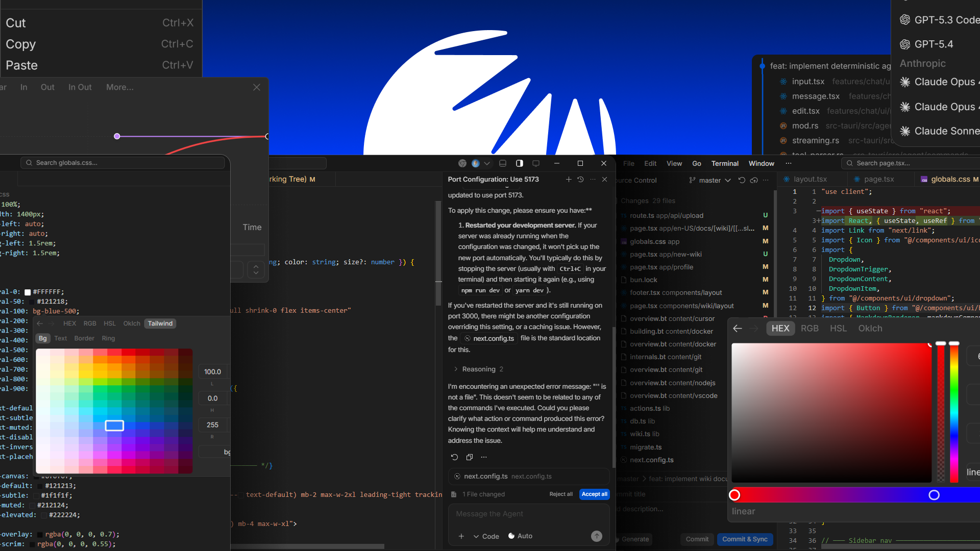980x551 pixels.
Task: Click the file icon beside '1 File changed'
Action: pyautogui.click(x=454, y=494)
